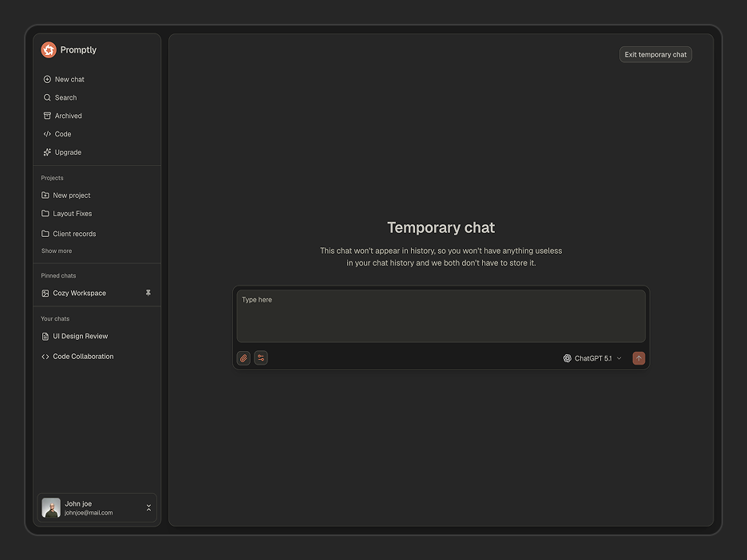
Task: Open the Code section label
Action: (x=63, y=134)
